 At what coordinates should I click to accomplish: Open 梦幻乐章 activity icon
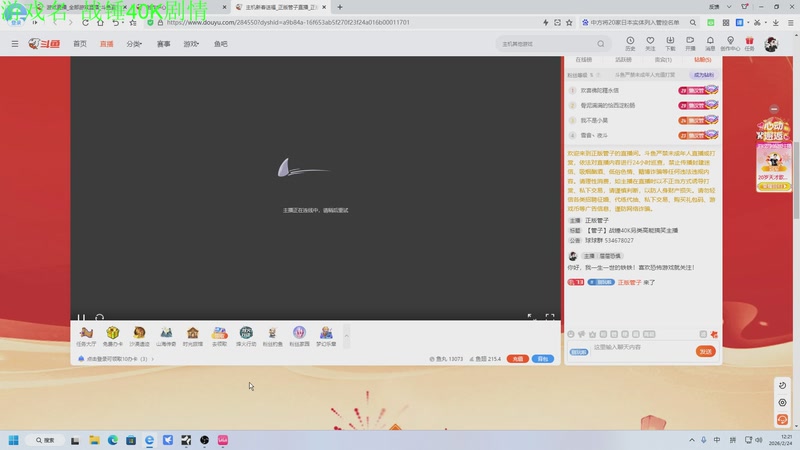click(326, 336)
